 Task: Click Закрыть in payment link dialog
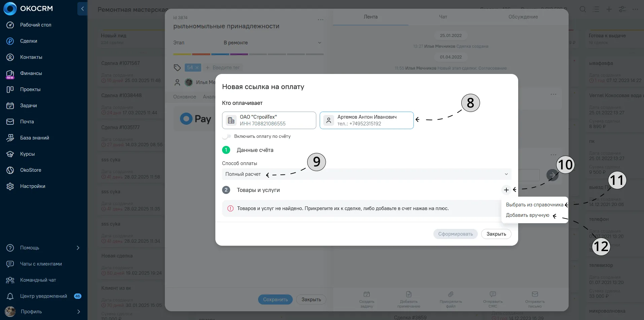496,234
